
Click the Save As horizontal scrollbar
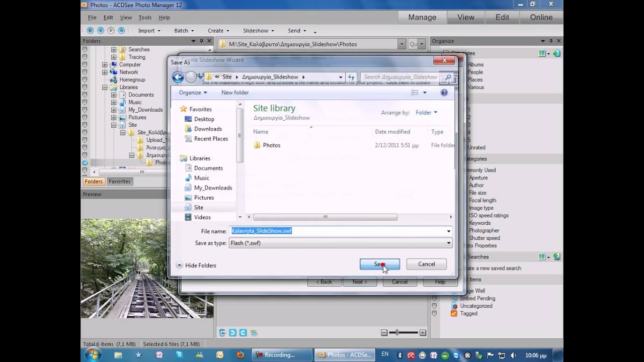pyautogui.click(x=326, y=217)
